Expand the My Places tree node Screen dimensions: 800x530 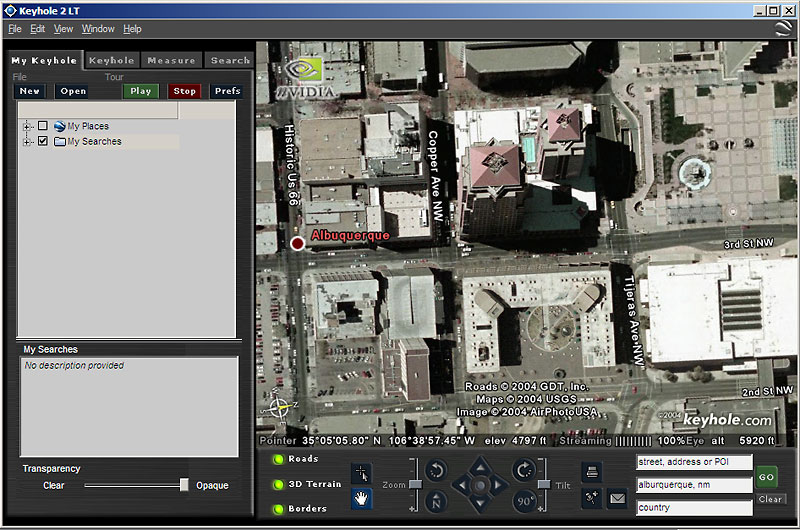(27, 126)
